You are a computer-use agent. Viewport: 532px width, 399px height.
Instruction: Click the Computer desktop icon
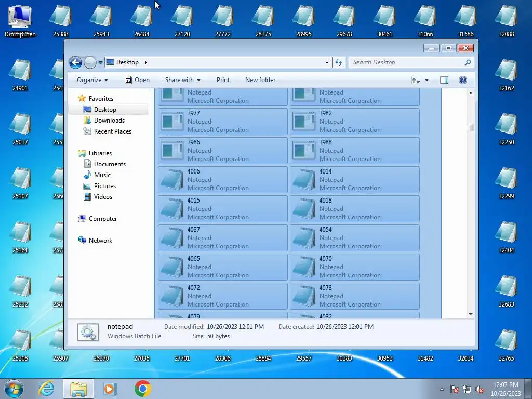point(20,21)
